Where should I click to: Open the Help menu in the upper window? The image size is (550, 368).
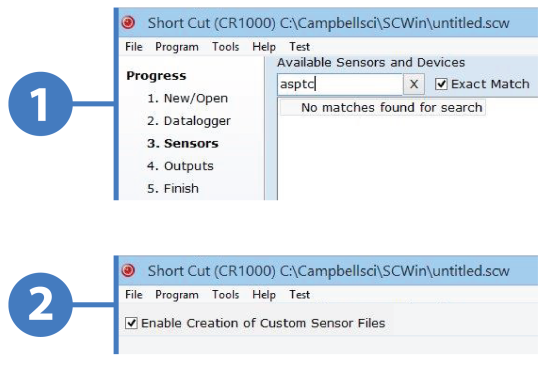pyautogui.click(x=264, y=47)
